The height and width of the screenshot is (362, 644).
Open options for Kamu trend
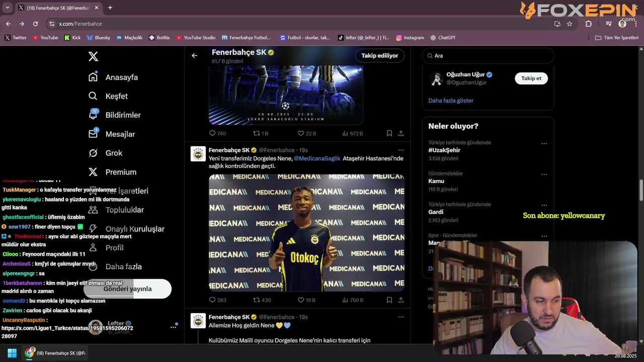544,174
